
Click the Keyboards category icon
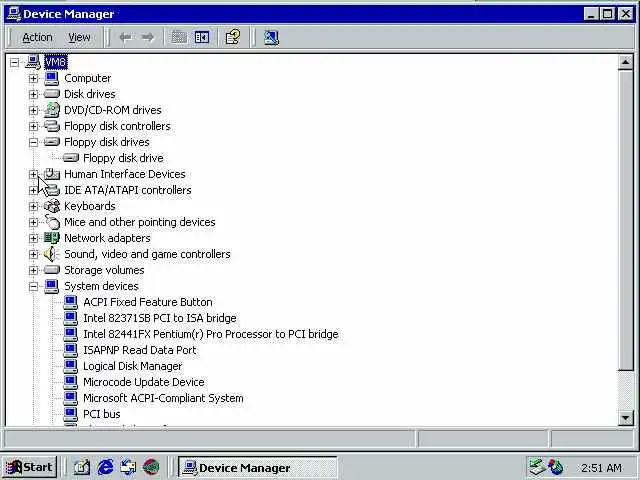(52, 206)
